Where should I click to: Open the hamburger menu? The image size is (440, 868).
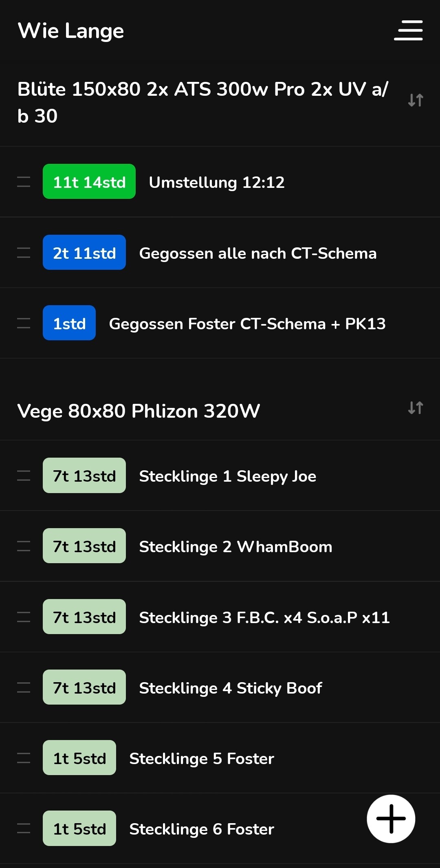pos(408,31)
